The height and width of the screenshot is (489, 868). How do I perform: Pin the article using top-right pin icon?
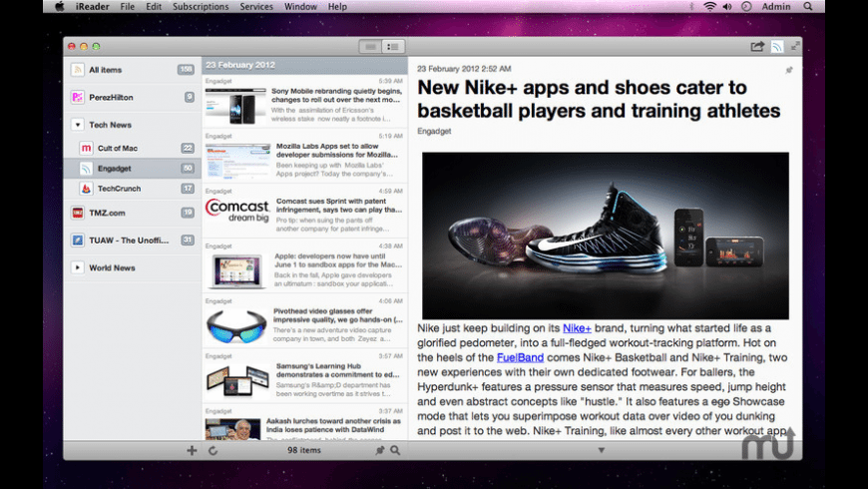pos(789,70)
